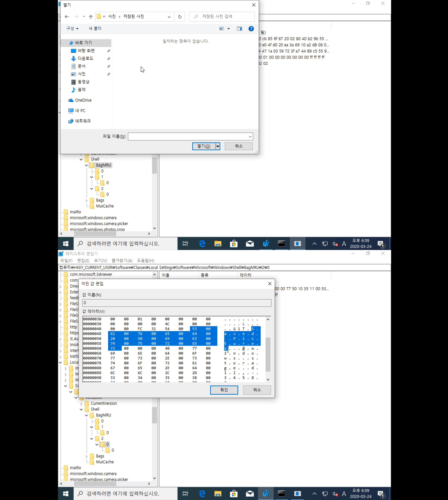Open the 구성 dropdown menu

click(72, 29)
